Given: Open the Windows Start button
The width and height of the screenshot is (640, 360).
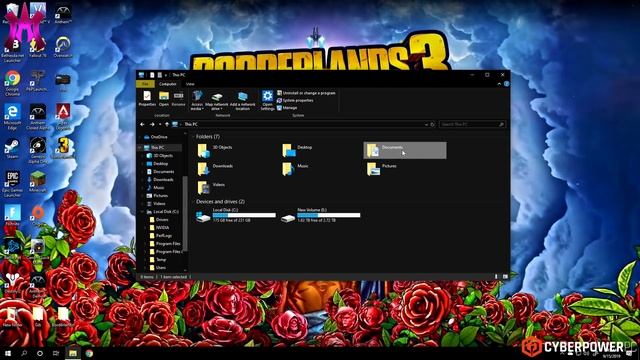Looking at the screenshot, I should (x=8, y=353).
